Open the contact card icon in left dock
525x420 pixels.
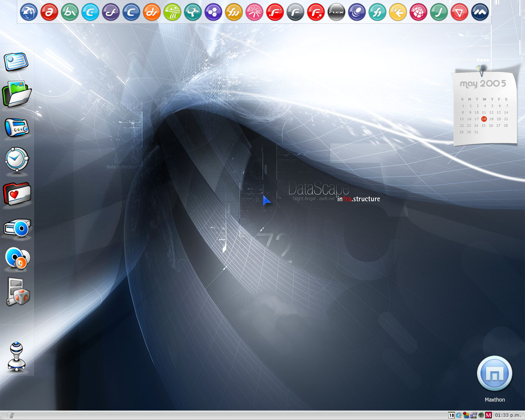[16, 62]
